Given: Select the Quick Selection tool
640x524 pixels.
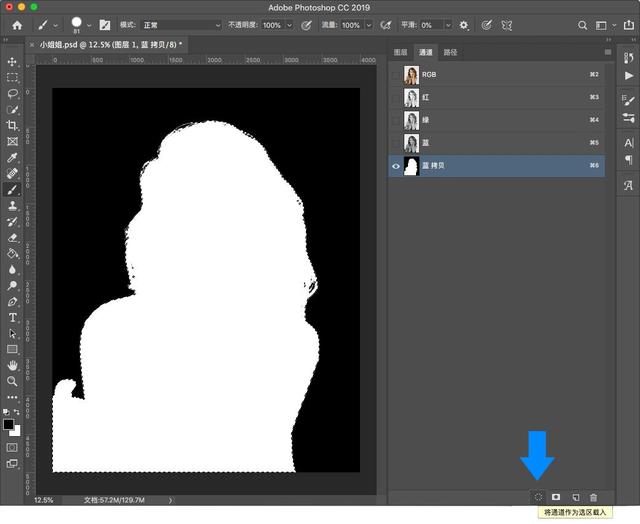Looking at the screenshot, I should 12,109.
